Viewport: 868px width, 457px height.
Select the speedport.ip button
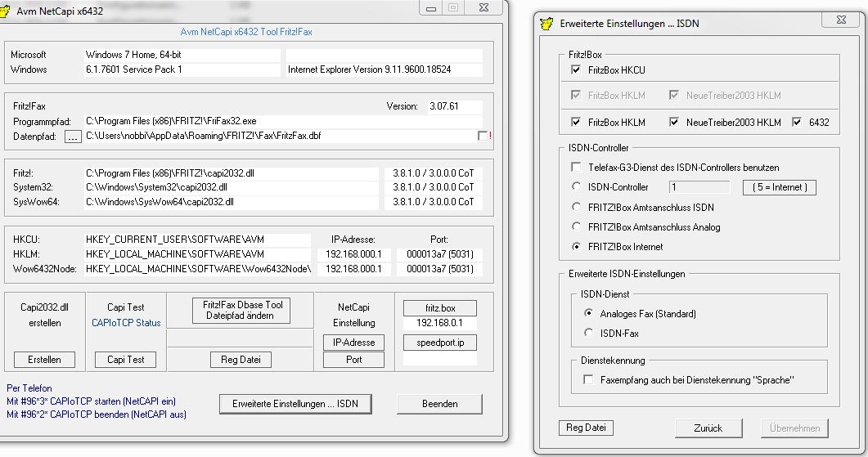point(440,343)
